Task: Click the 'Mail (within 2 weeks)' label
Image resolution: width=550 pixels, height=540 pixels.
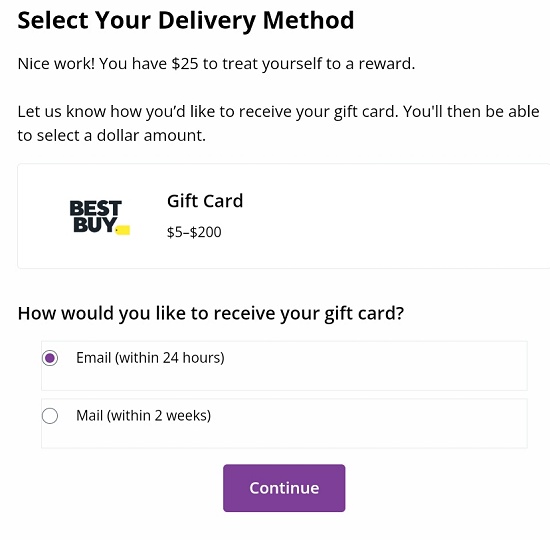Action: pyautogui.click(x=143, y=416)
